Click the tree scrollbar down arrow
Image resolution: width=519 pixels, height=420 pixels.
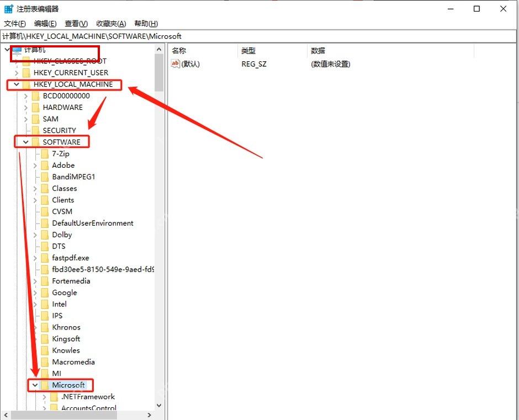[x=159, y=406]
